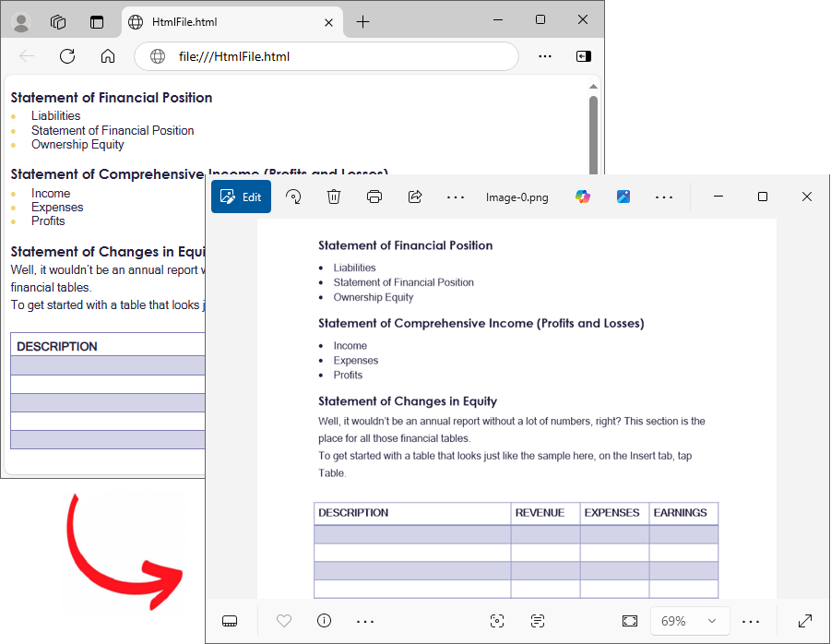The height and width of the screenshot is (644, 831).
Task: Start a visual search on the image
Action: (x=497, y=621)
